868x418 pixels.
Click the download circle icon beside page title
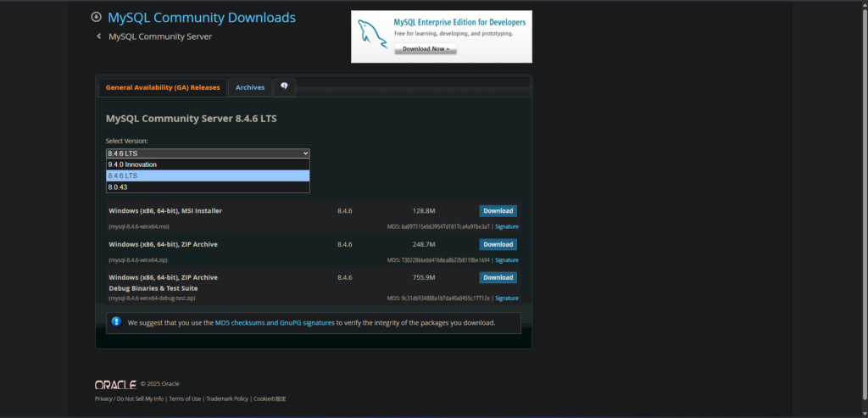tap(97, 17)
